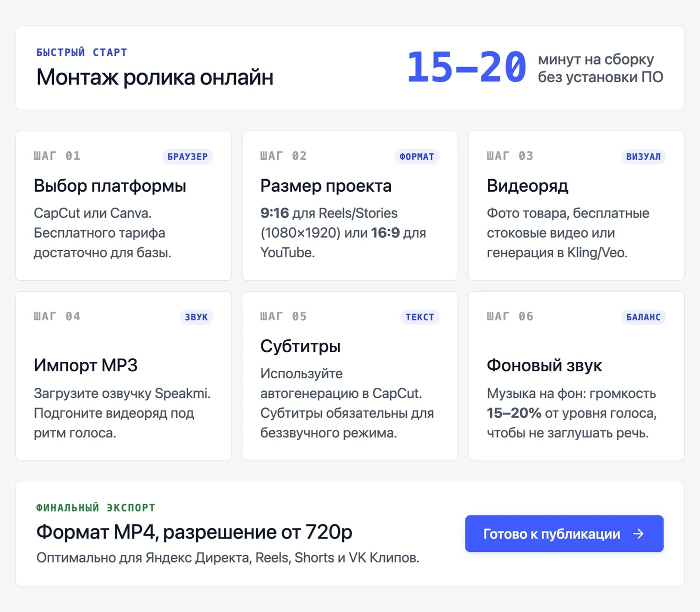Viewport: 700px width, 612px height.
Task: Click the bold "15–20%" volume value
Action: [x=514, y=413]
